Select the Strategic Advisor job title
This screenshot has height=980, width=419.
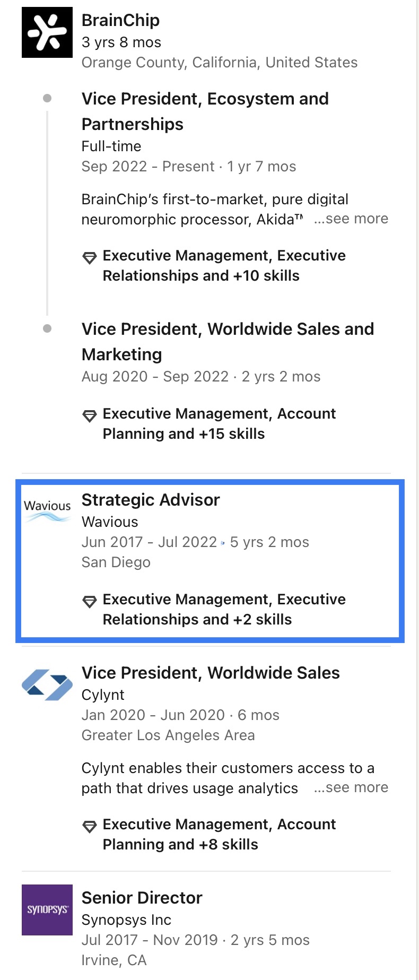pos(151,500)
